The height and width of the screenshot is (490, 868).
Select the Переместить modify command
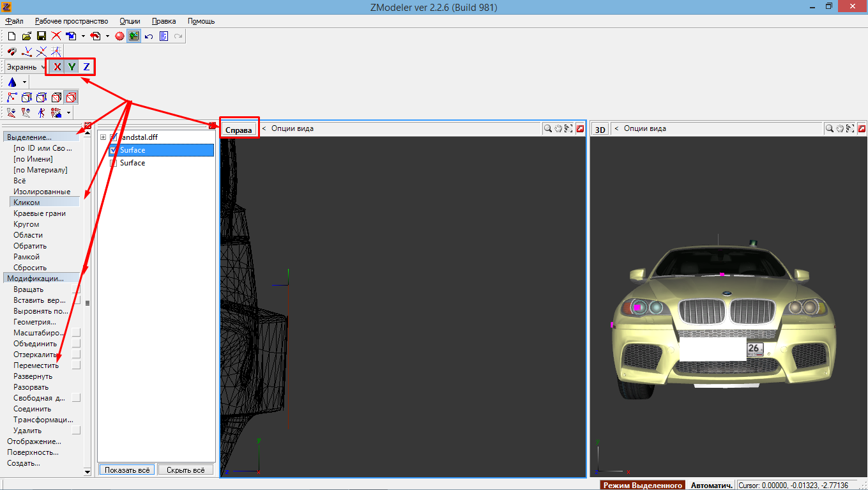pyautogui.click(x=36, y=365)
